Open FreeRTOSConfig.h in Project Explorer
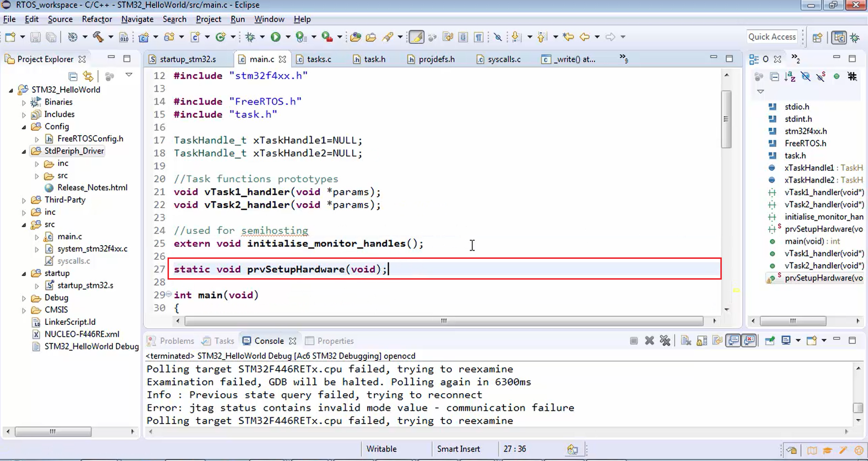The height and width of the screenshot is (461, 868). click(x=90, y=139)
